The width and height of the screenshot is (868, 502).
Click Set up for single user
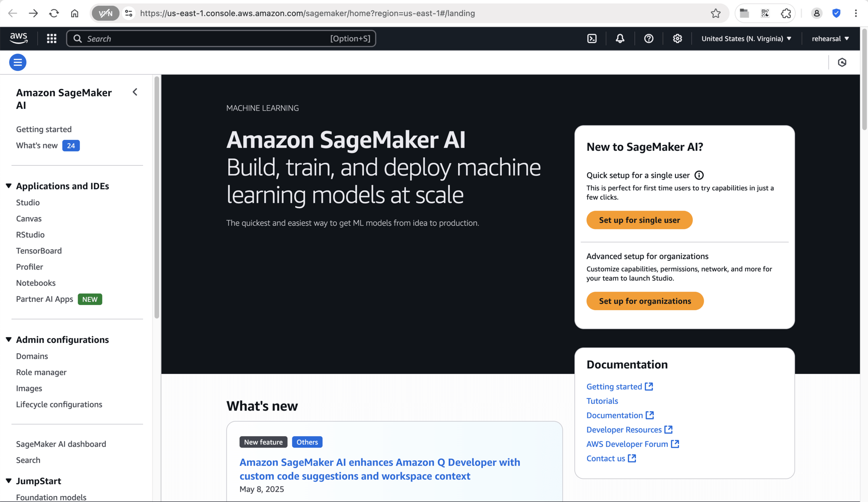[x=639, y=220]
